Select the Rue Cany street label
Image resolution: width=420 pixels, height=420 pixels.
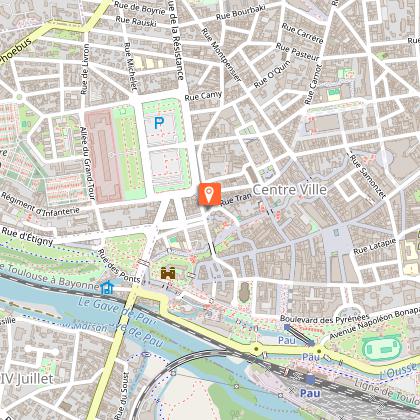pos(203,96)
